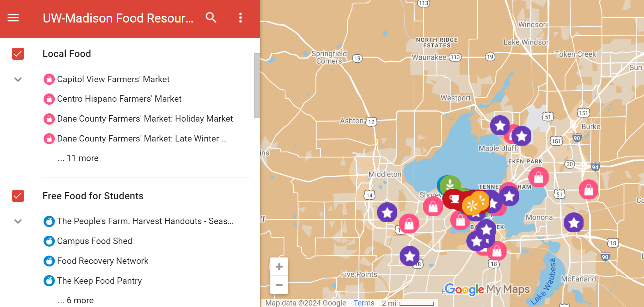
Task: Click the Local Food layer heading
Action: 66,54
